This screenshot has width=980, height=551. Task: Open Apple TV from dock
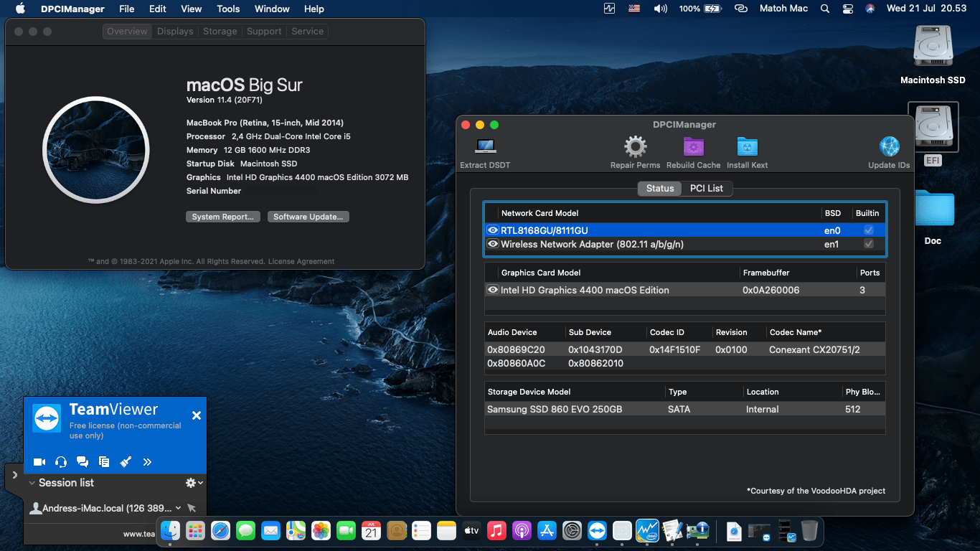(471, 530)
